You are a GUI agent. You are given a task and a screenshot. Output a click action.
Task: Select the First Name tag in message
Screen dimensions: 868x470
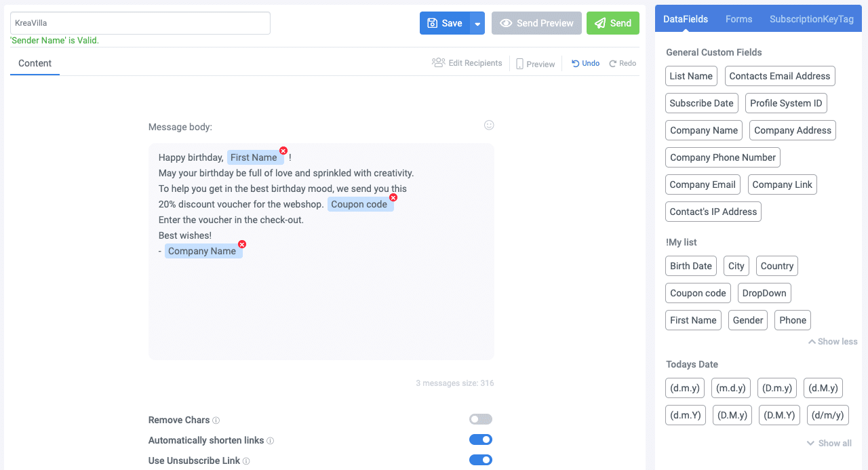click(x=254, y=157)
